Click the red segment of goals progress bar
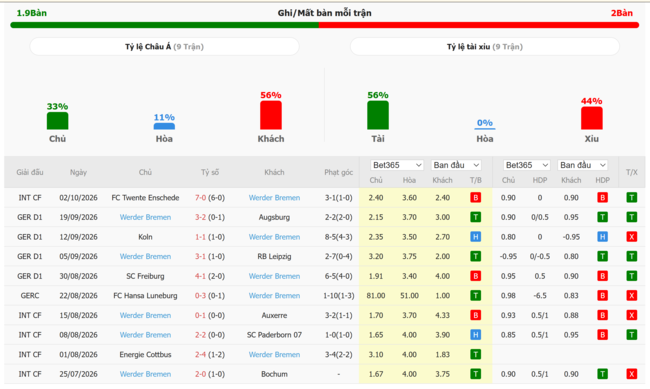 [x=479, y=25]
